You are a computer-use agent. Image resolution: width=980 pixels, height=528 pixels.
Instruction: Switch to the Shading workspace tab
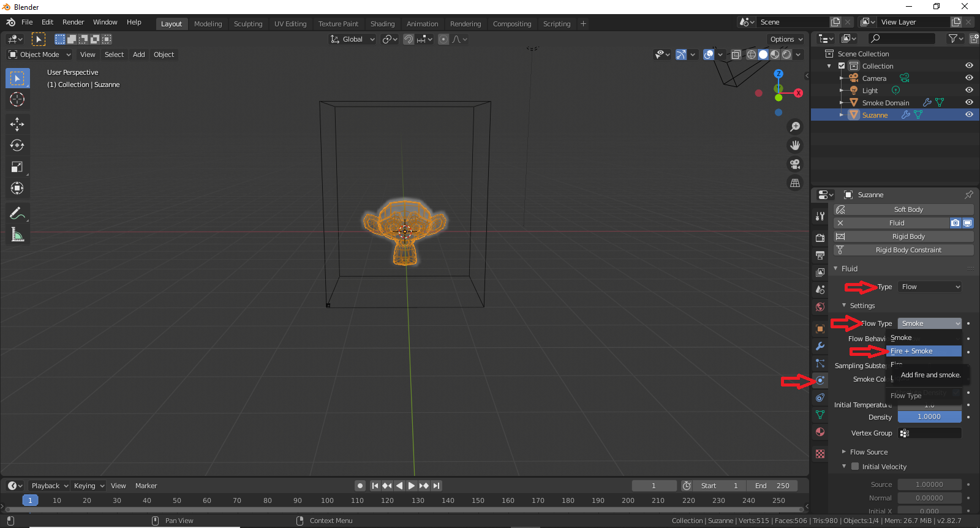pyautogui.click(x=383, y=24)
